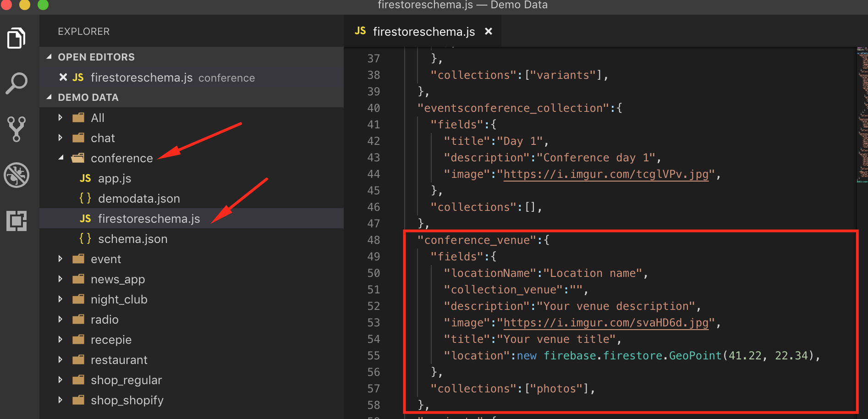Close the firestoreschema.js editor tab
The image size is (868, 419).
click(489, 31)
